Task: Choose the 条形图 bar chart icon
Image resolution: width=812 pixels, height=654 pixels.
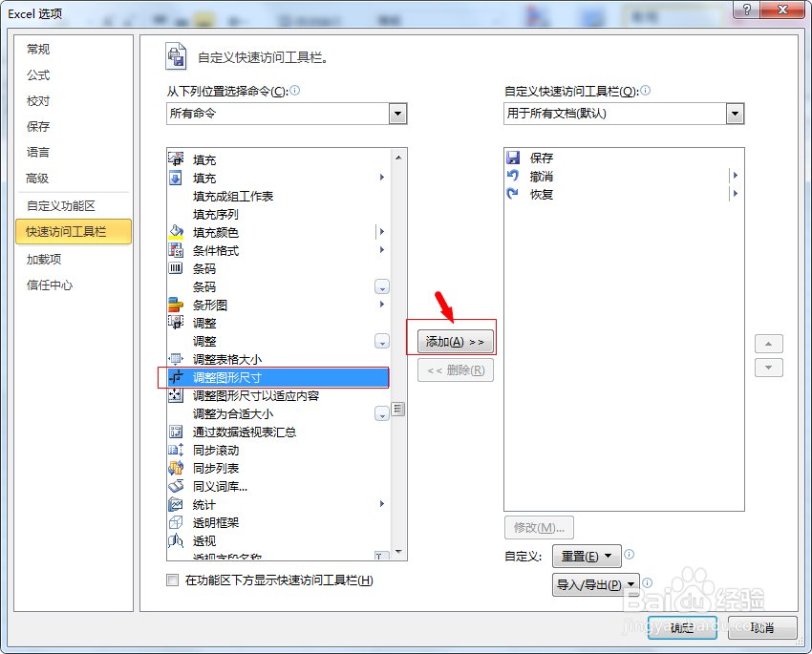Action: pos(176,305)
